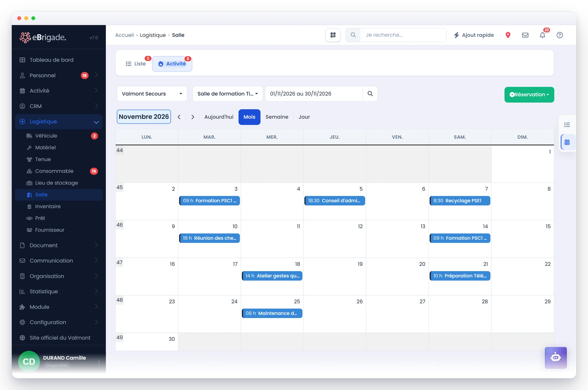Image resolution: width=588 pixels, height=390 pixels.
Task: Open the mail envelope icon
Action: [525, 35]
